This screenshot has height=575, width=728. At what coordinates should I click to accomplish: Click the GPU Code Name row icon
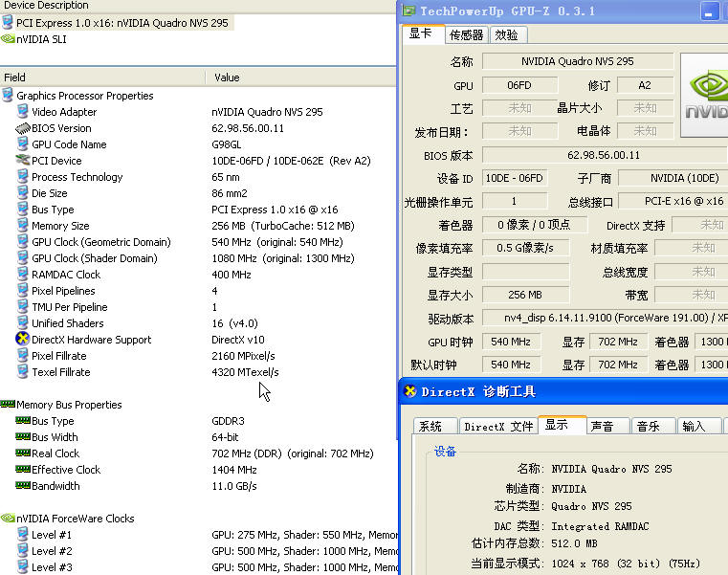coord(22,144)
